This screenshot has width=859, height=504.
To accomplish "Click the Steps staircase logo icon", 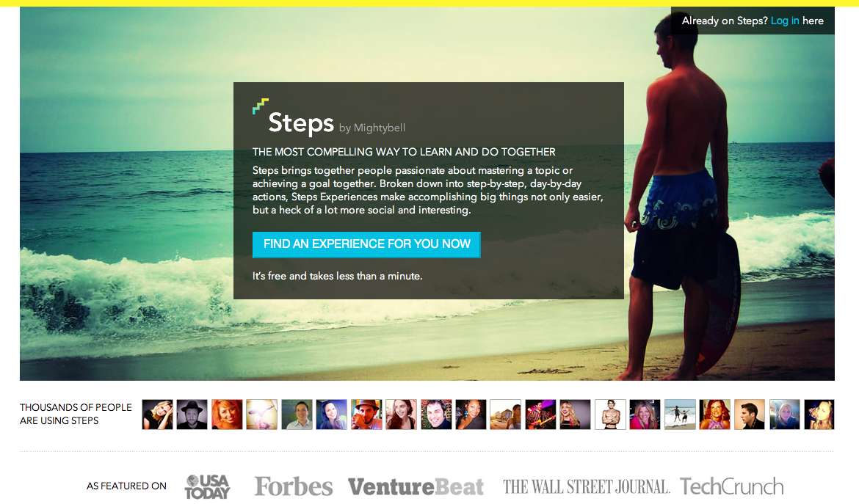I will (x=260, y=106).
